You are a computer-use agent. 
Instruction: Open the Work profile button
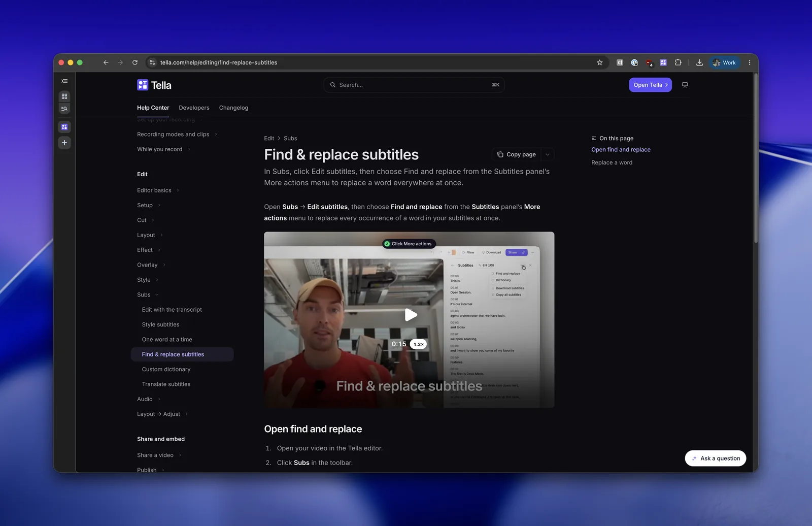tap(724, 62)
